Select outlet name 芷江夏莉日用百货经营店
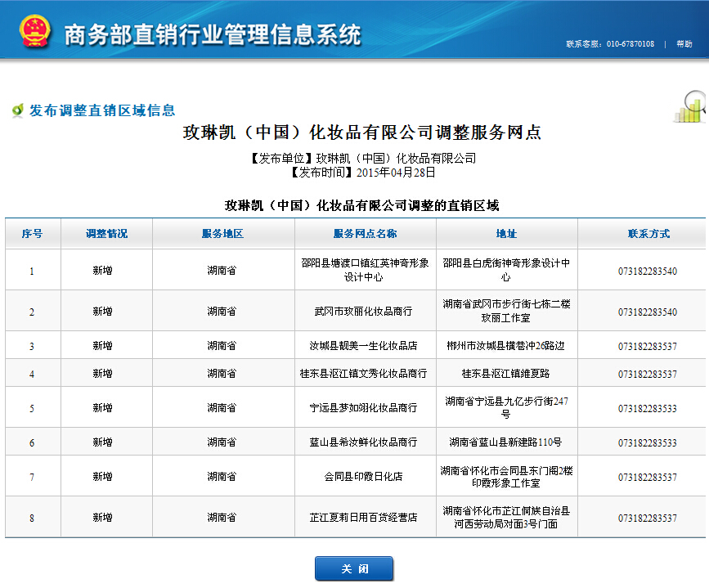The width and height of the screenshot is (709, 588). coord(364,518)
